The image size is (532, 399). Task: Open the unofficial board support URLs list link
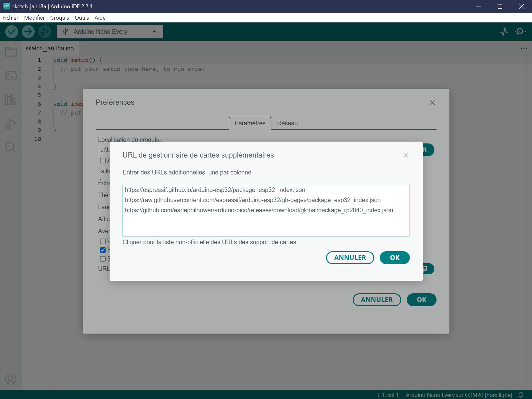click(209, 242)
